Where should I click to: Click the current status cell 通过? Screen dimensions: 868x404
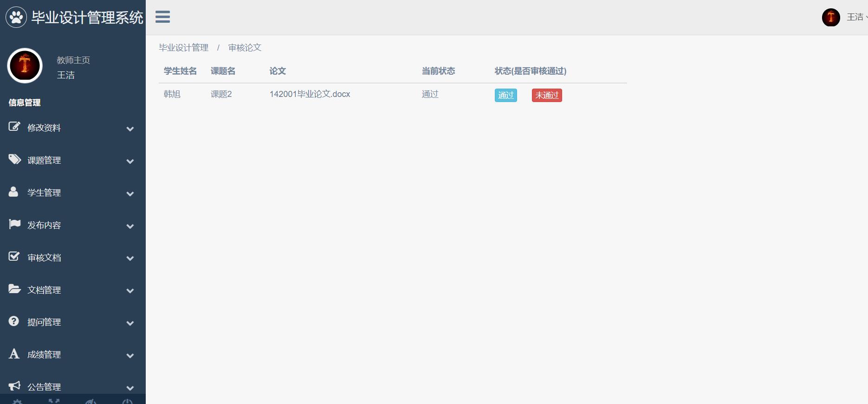coord(430,94)
